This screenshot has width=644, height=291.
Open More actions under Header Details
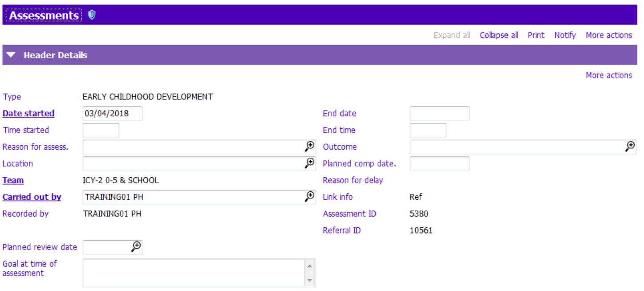(608, 75)
